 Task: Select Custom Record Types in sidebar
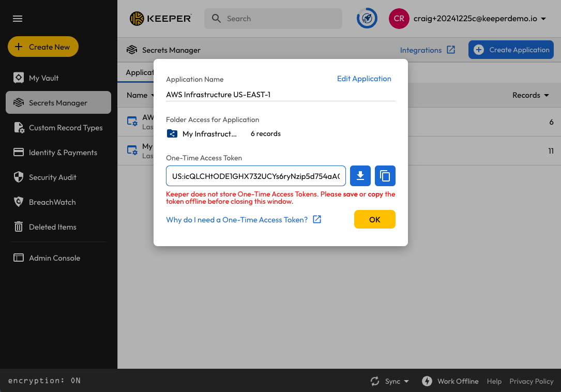click(x=65, y=128)
